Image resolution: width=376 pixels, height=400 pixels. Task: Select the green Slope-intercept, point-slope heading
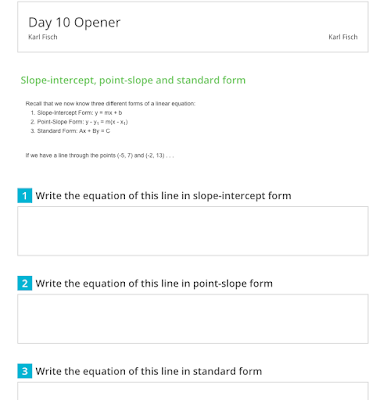(x=133, y=80)
